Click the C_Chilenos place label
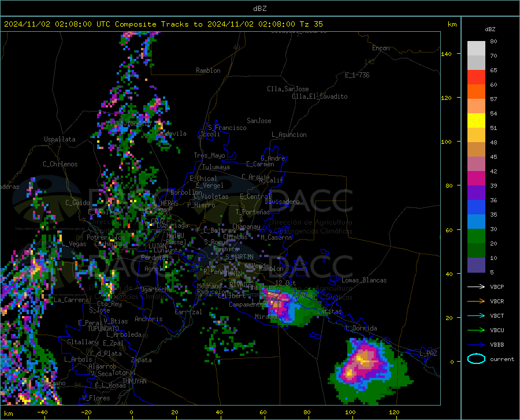Image resolution: width=520 pixels, height=420 pixels. [60, 163]
